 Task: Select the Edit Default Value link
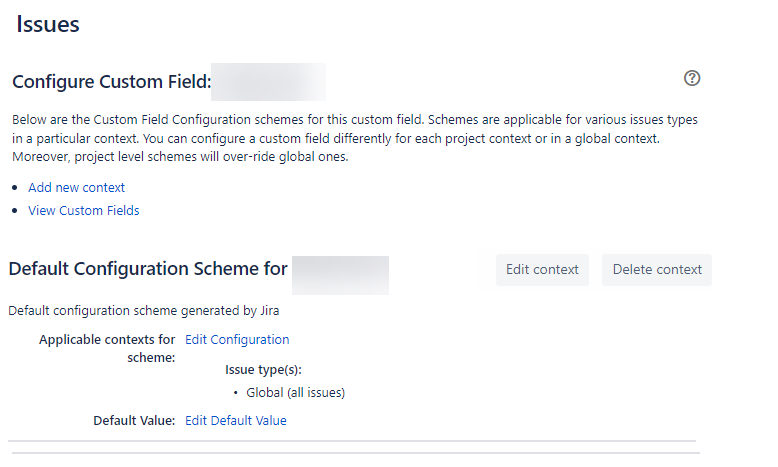(236, 421)
